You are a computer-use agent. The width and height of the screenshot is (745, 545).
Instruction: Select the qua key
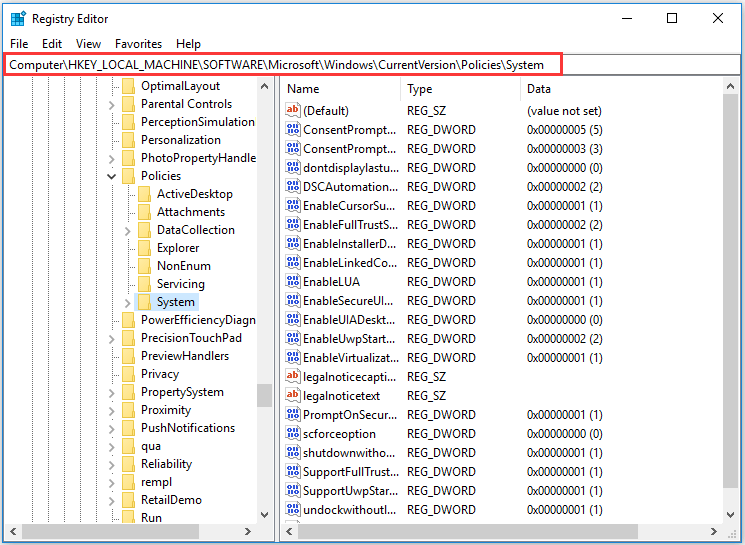pos(151,446)
